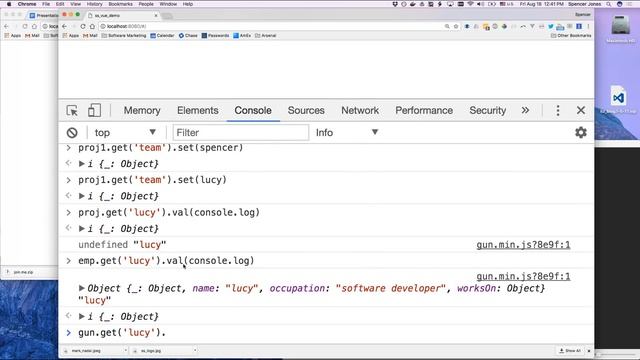The image size is (640, 360).
Task: Open the Bookmarks menu
Action: pos(120,4)
